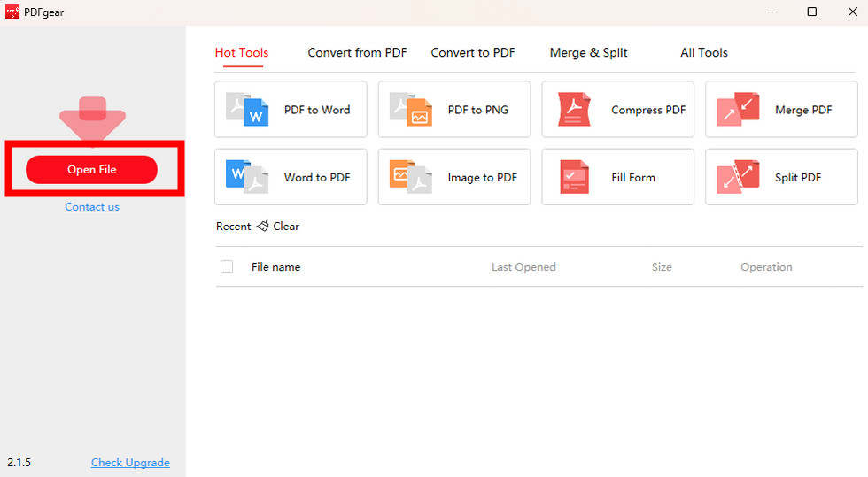Click the File name column header
Screen dimensions: 868x477
275,266
